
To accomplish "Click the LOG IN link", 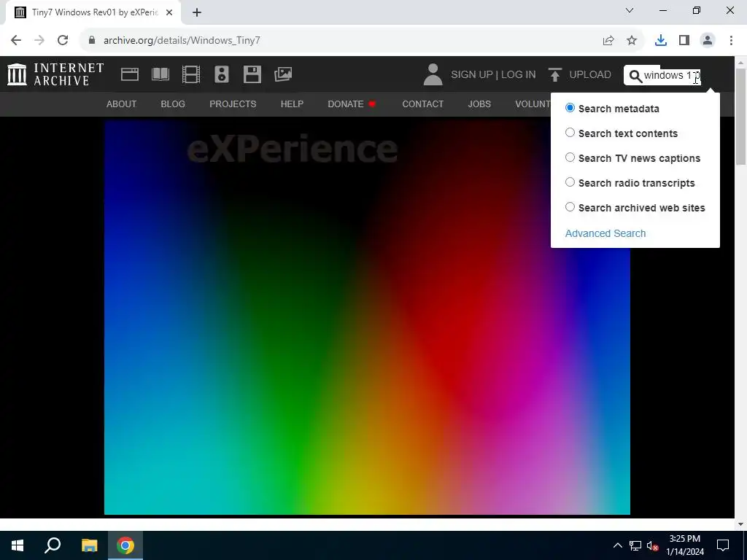I will [x=519, y=75].
